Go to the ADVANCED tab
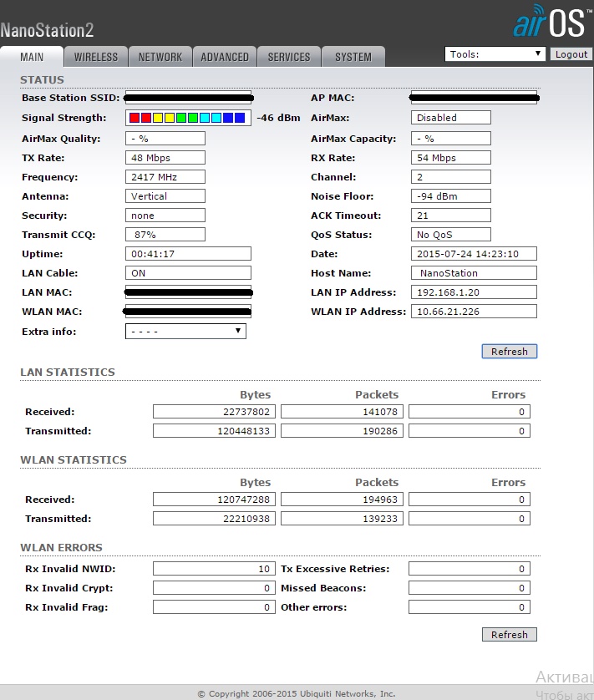The image size is (594, 700). pos(225,57)
